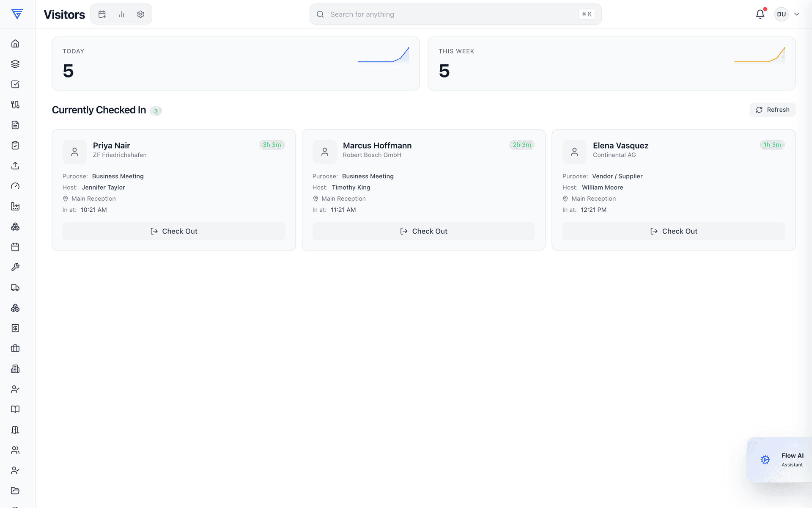Focus the Search for anything field
The image size is (812, 508).
coord(455,14)
